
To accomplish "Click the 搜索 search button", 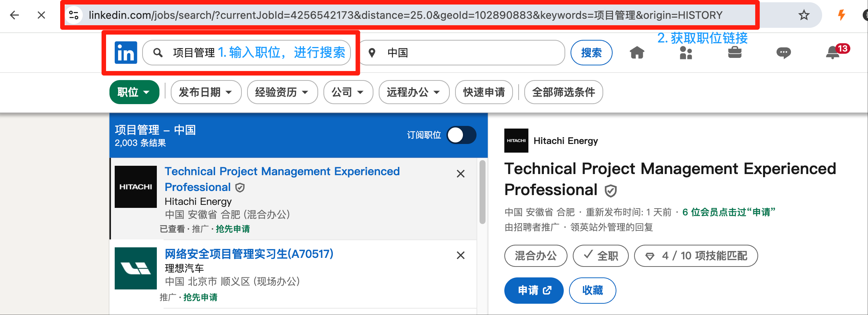I will click(592, 53).
